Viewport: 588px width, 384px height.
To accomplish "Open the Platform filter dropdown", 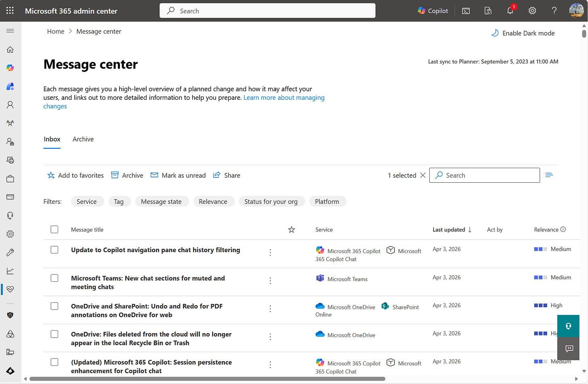I will point(327,201).
